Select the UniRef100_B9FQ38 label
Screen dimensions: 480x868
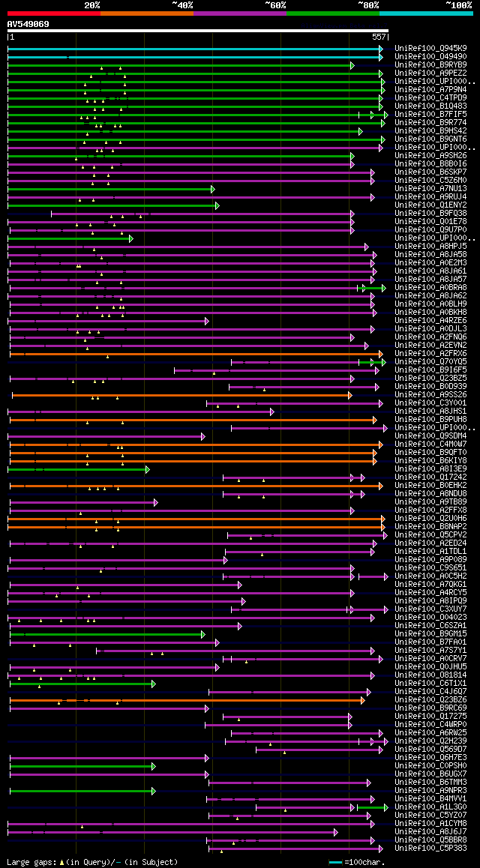tap(430, 213)
